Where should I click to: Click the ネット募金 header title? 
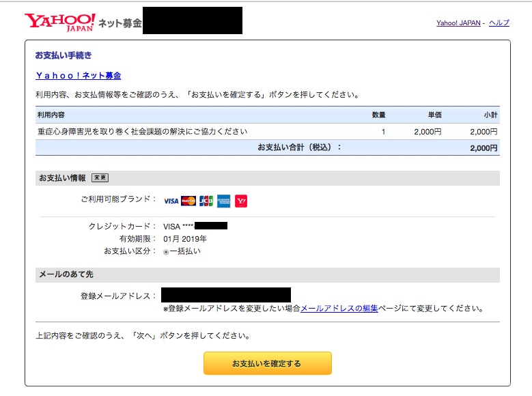(120, 23)
